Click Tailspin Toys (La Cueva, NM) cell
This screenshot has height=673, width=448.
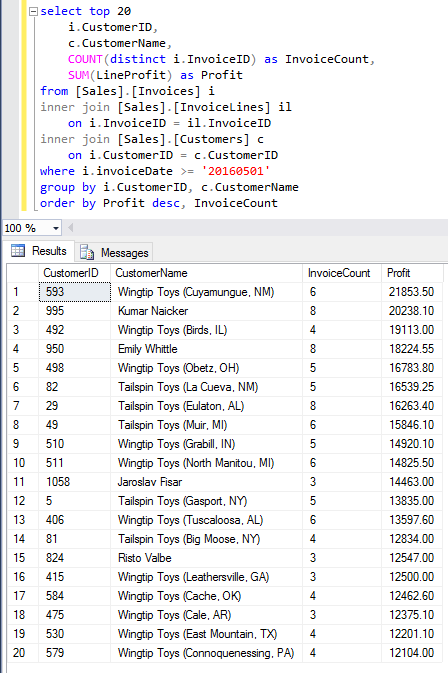pos(207,387)
